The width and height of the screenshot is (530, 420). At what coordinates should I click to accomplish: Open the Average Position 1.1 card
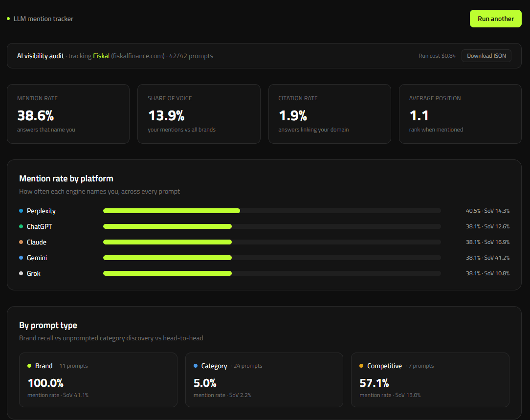(x=461, y=114)
